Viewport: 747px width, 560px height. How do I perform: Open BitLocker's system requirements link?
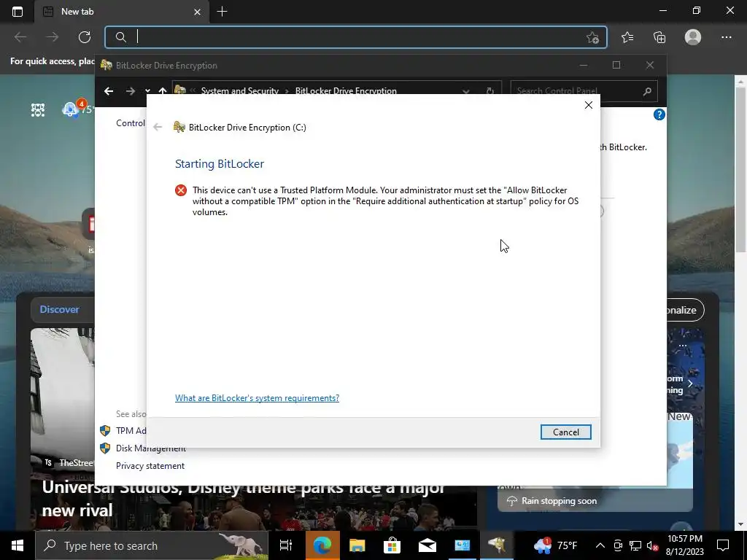pyautogui.click(x=257, y=397)
